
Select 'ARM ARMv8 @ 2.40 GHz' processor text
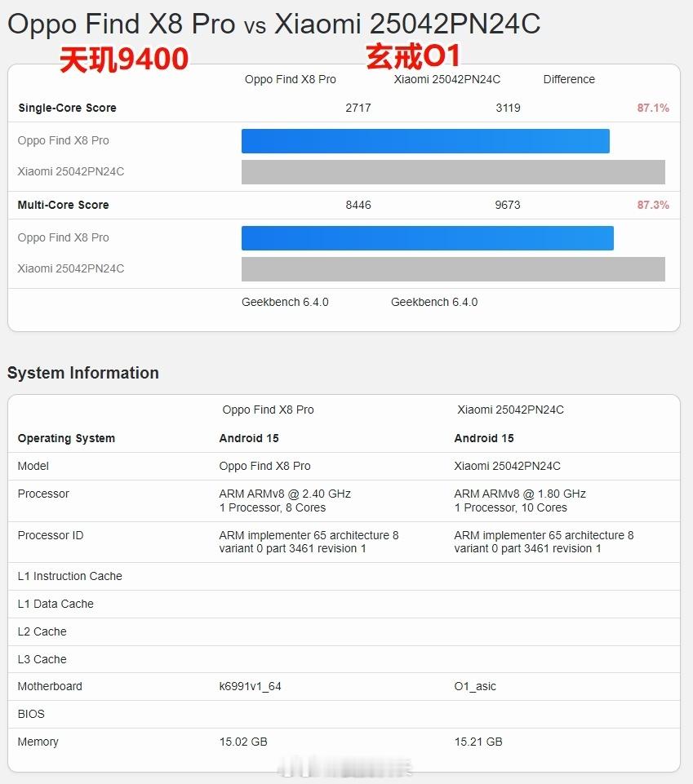pos(285,494)
